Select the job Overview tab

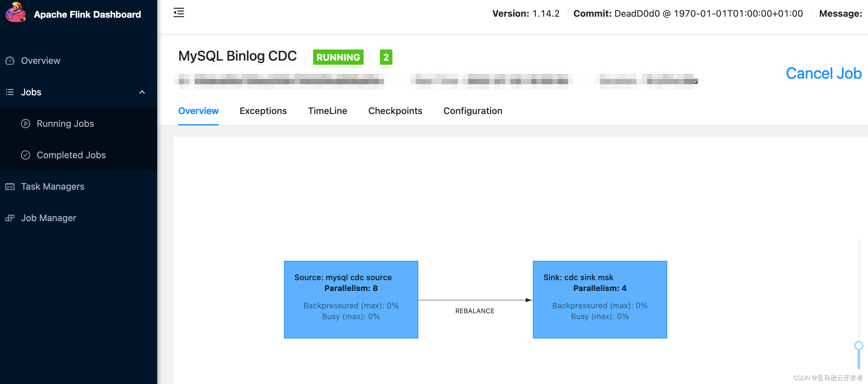click(198, 111)
